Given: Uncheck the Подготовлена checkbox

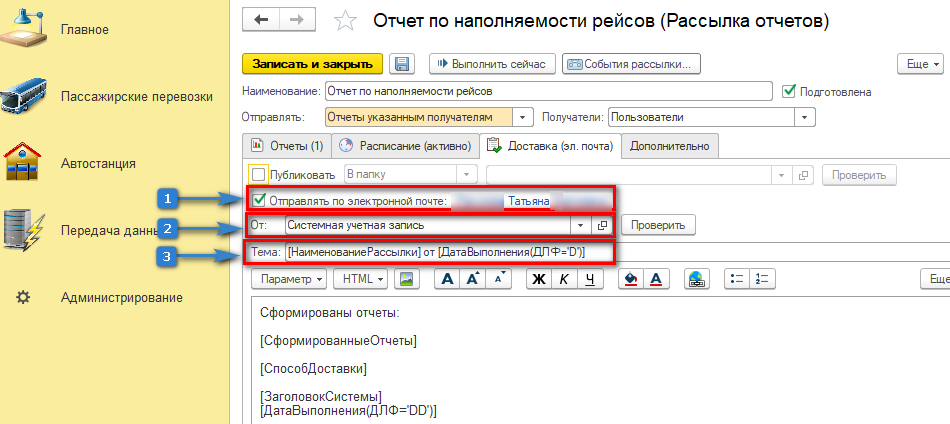Looking at the screenshot, I should coord(790,91).
